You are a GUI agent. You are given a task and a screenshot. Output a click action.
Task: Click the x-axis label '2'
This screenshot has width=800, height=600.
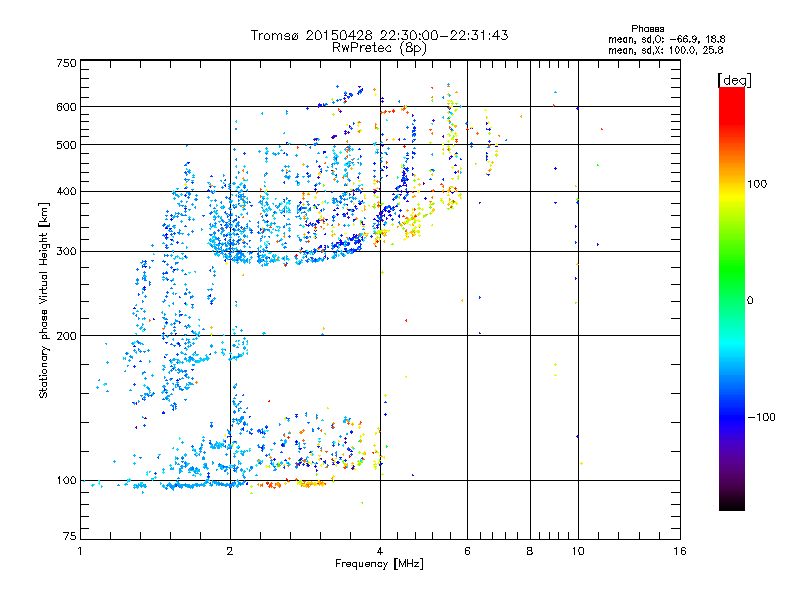tap(230, 551)
